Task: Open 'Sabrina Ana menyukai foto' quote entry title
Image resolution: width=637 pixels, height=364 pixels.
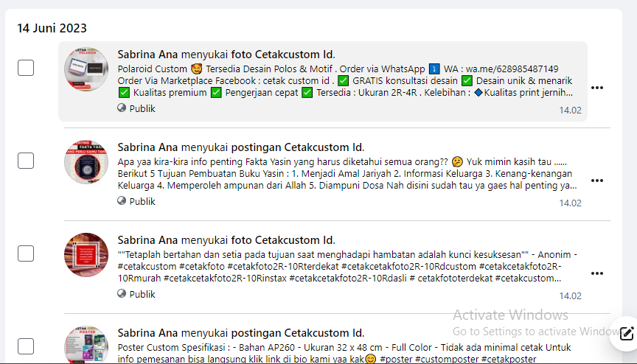Action: coord(226,240)
